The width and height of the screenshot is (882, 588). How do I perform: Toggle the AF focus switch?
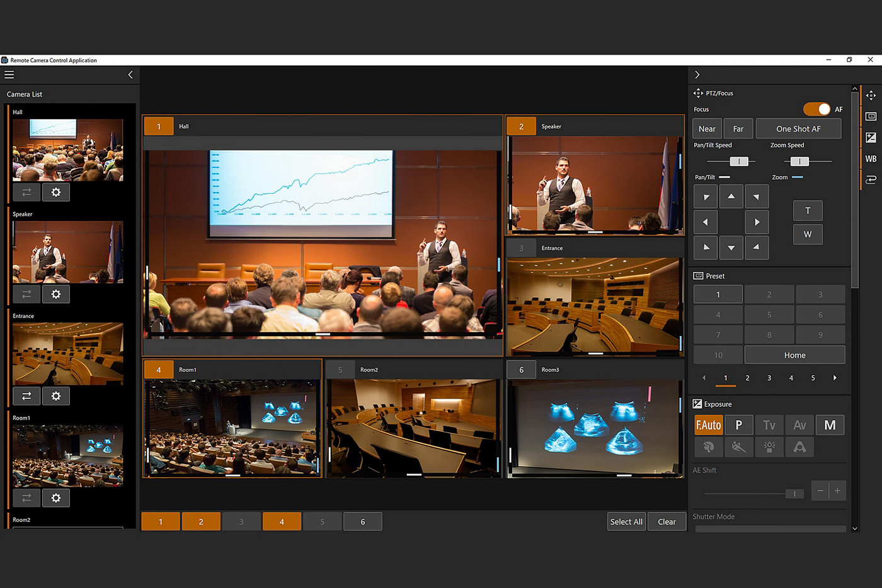tap(817, 110)
